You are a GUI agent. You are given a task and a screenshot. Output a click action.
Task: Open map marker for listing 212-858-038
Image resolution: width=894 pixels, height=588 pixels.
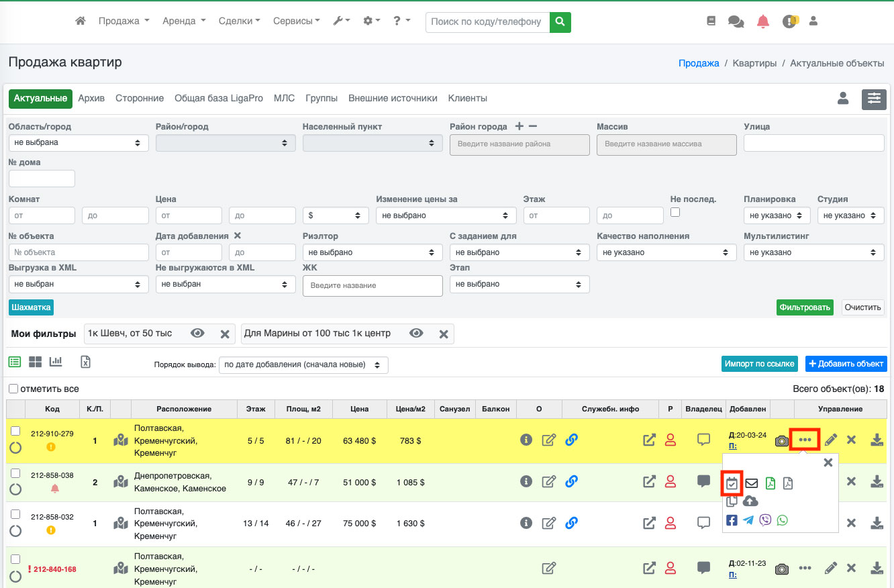121,481
